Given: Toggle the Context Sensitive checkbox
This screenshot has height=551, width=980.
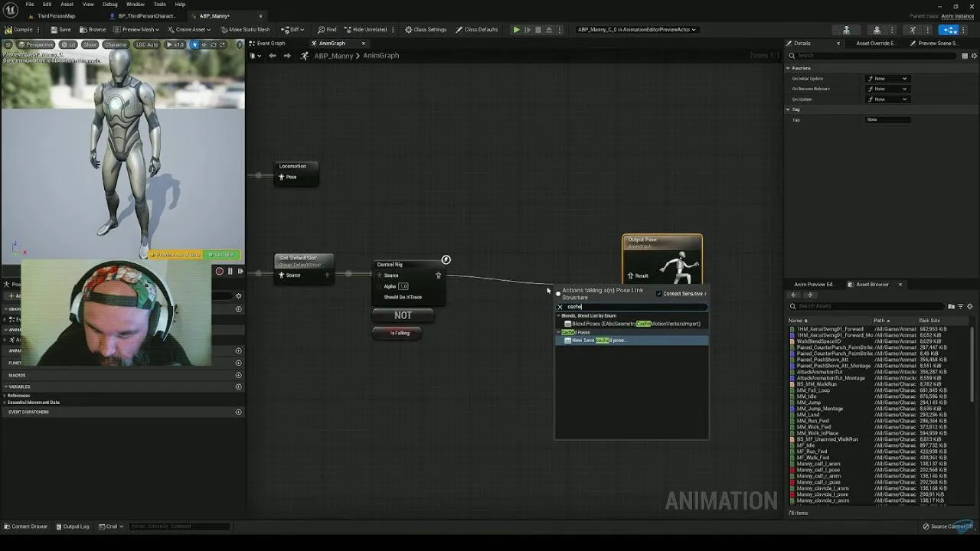Looking at the screenshot, I should (658, 294).
